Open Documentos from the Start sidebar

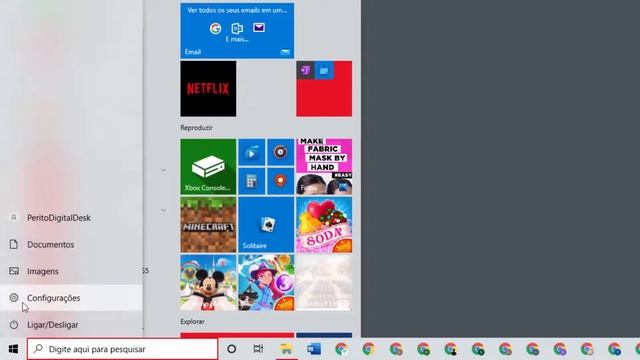tap(71, 244)
